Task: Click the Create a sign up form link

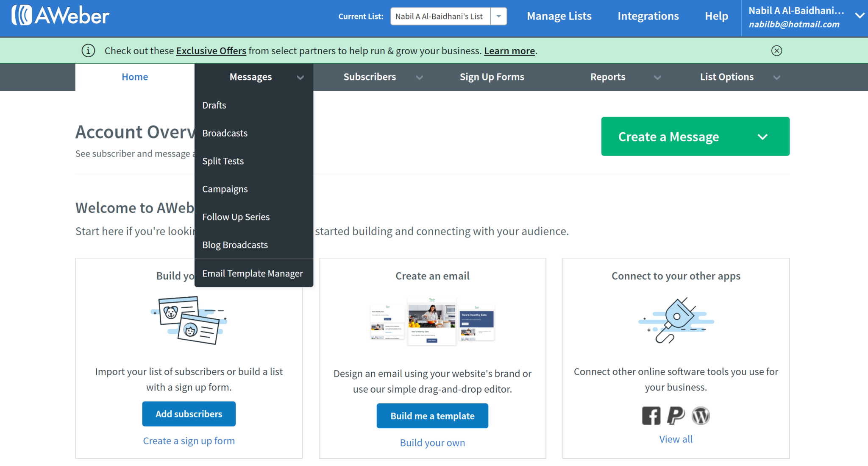Action: (189, 441)
